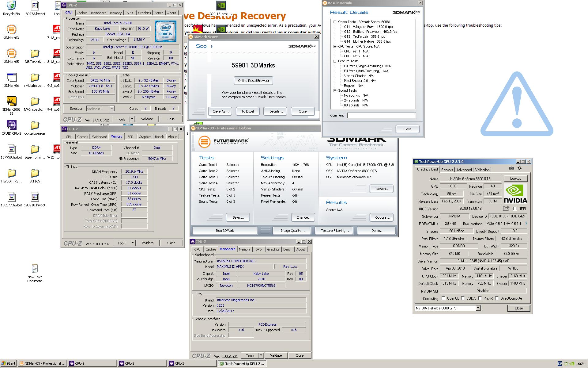
Task: Open the GPU selection dropdown in GPU-Z
Action: [478, 308]
